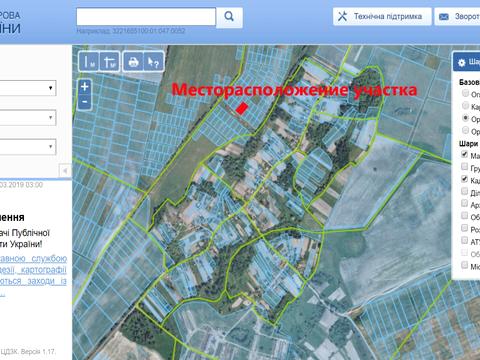Uncheck the 'Ка' cadastral layer checkbox

point(464,179)
